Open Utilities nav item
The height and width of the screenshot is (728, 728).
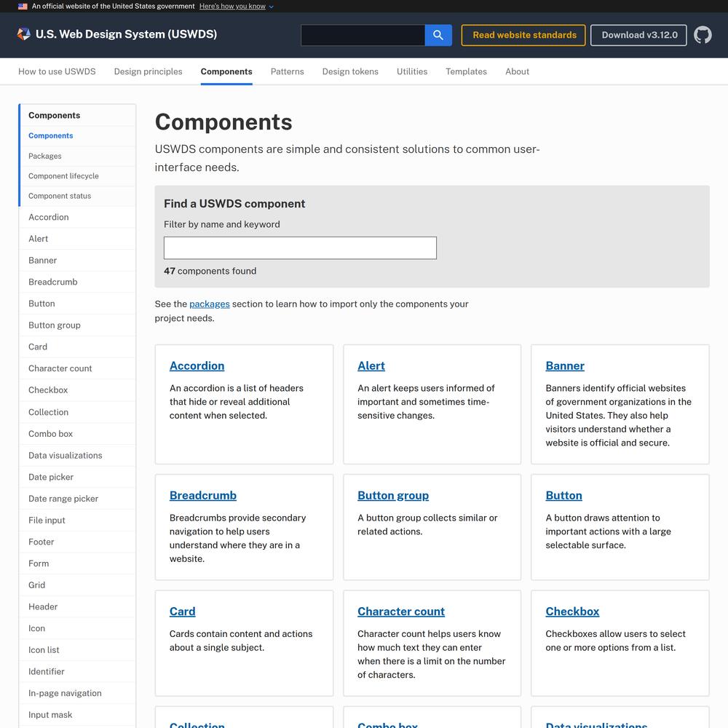click(412, 71)
